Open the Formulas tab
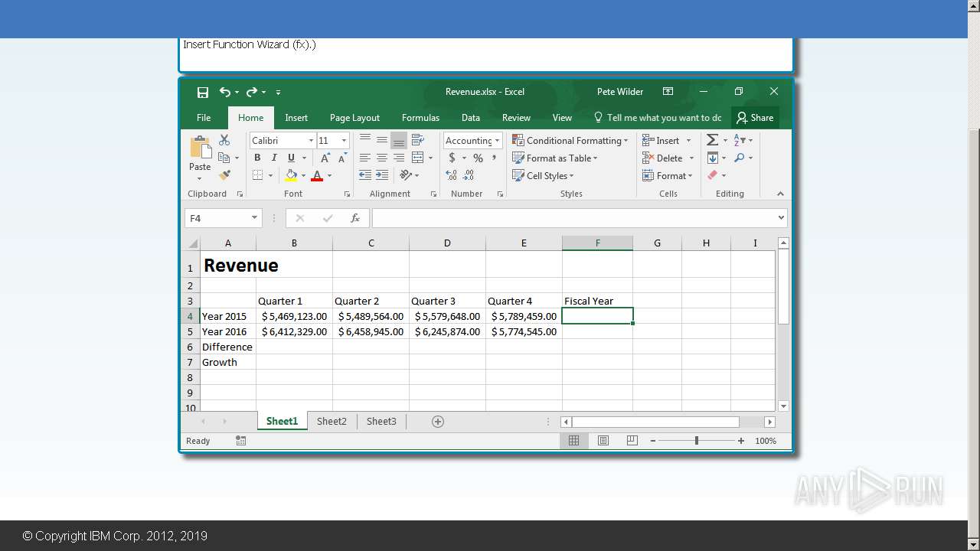 point(420,118)
